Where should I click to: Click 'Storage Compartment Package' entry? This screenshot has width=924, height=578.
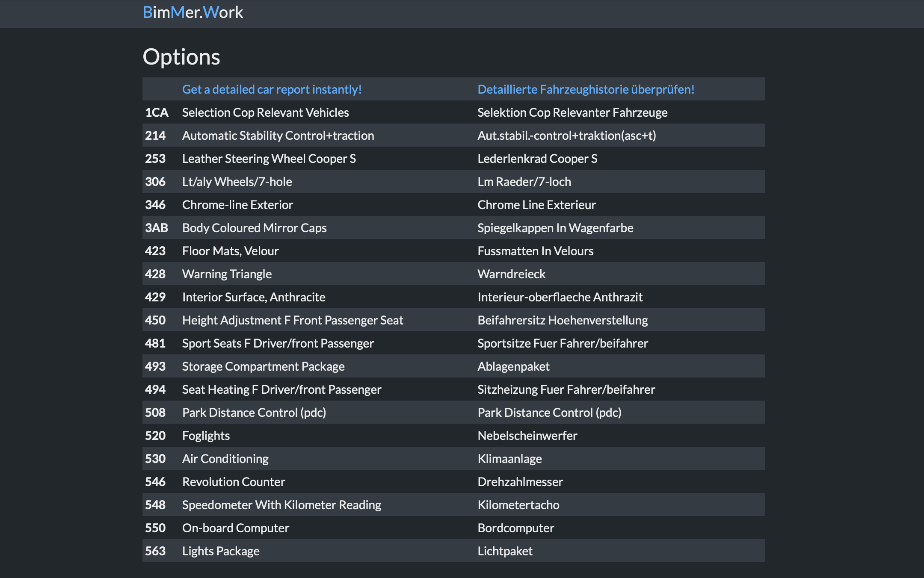click(263, 366)
